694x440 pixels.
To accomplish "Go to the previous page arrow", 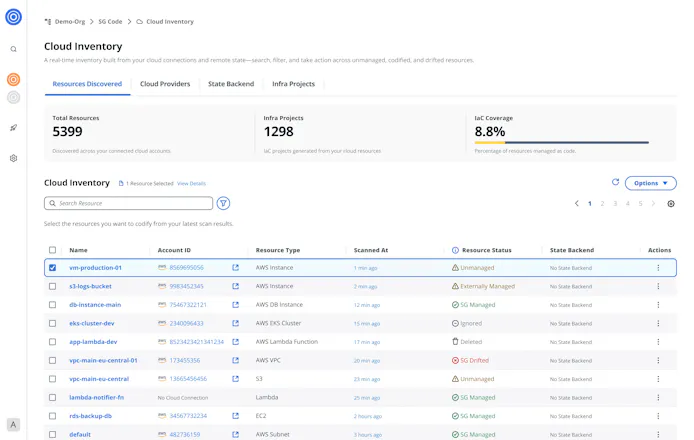I will click(576, 204).
